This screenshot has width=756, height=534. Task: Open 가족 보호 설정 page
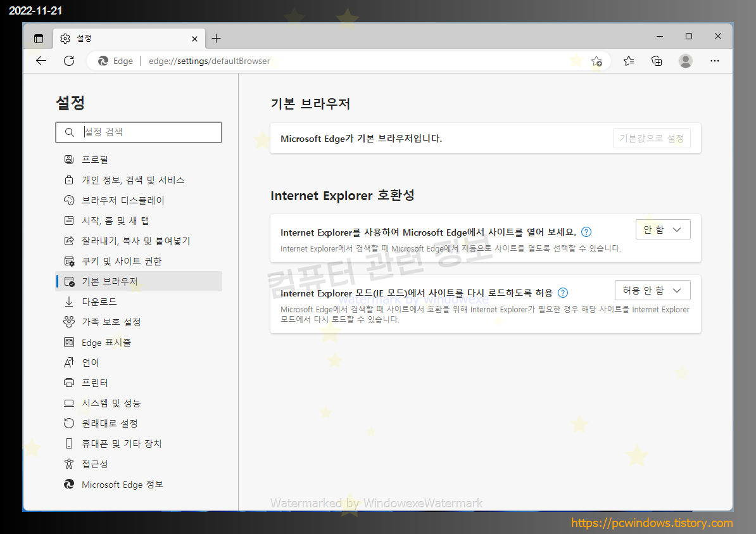[139, 322]
